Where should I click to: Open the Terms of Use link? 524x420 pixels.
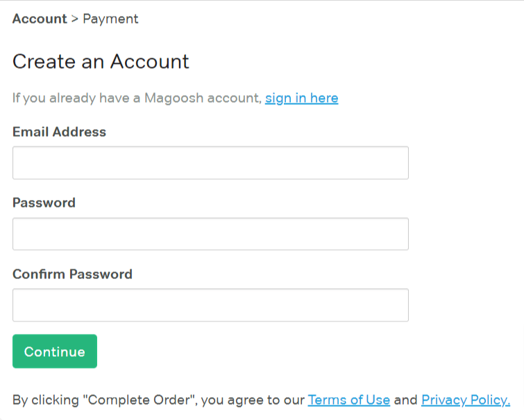(349, 400)
